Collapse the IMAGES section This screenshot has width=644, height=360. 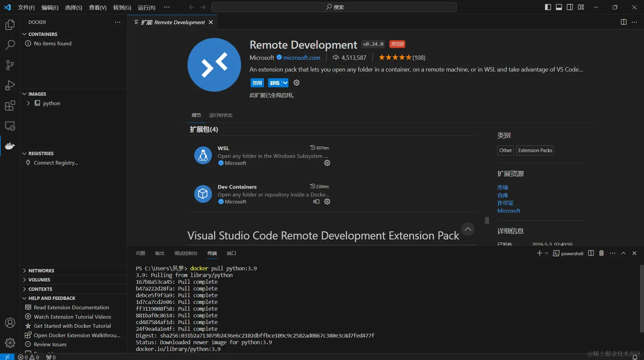(x=24, y=94)
